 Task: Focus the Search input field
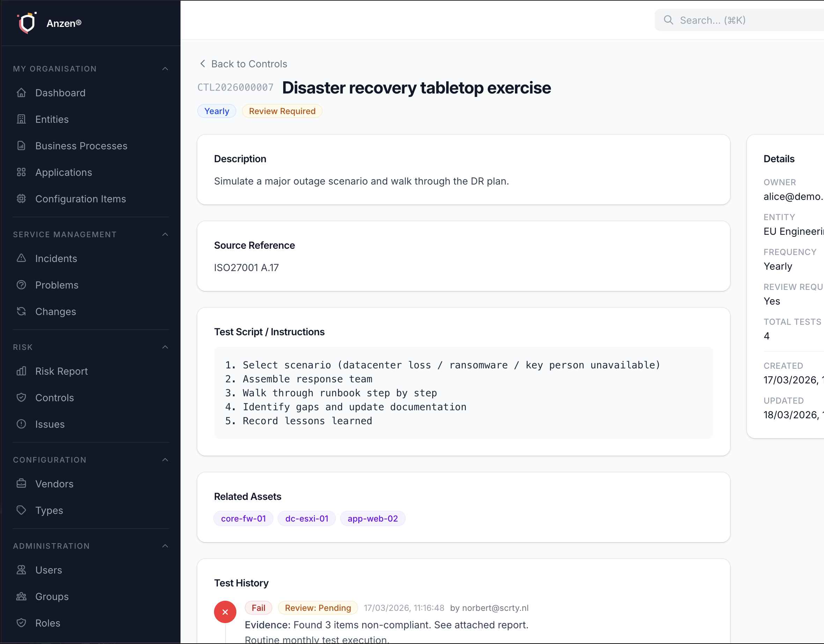click(x=747, y=20)
